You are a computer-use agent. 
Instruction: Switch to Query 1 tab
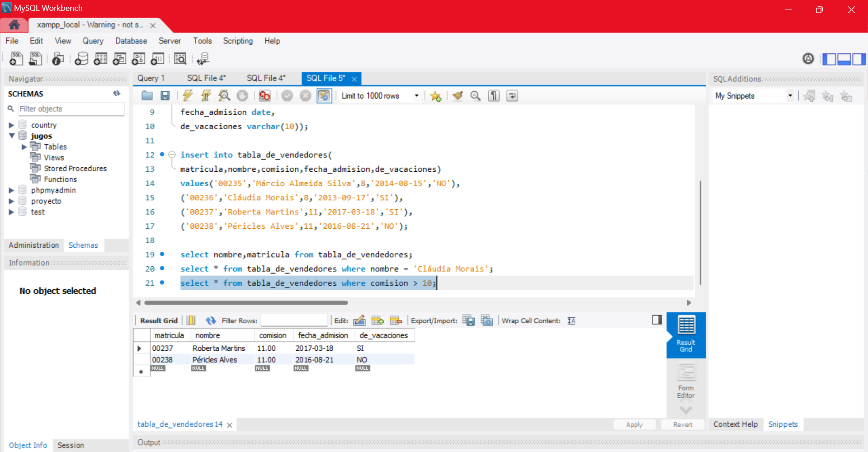tap(151, 78)
